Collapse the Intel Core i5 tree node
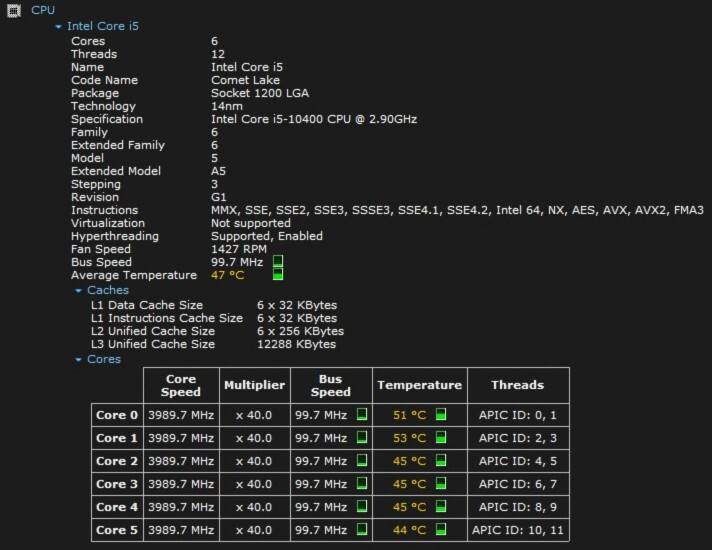 tap(58, 27)
